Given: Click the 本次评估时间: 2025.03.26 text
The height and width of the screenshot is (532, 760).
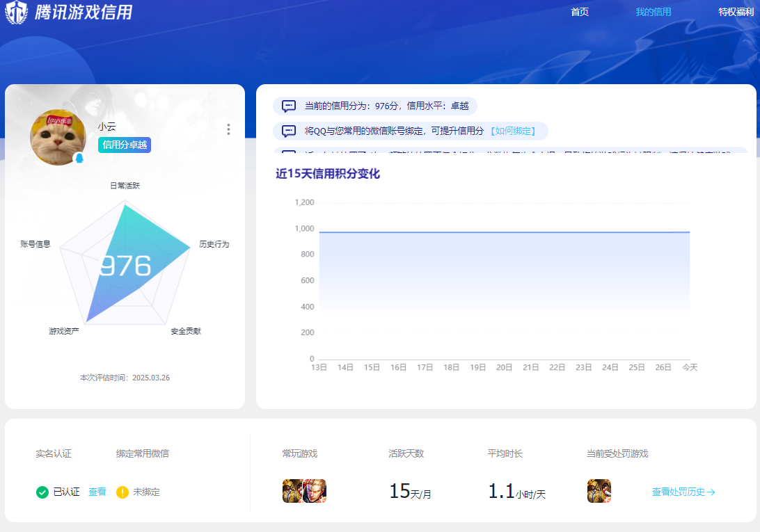Looking at the screenshot, I should point(125,378).
